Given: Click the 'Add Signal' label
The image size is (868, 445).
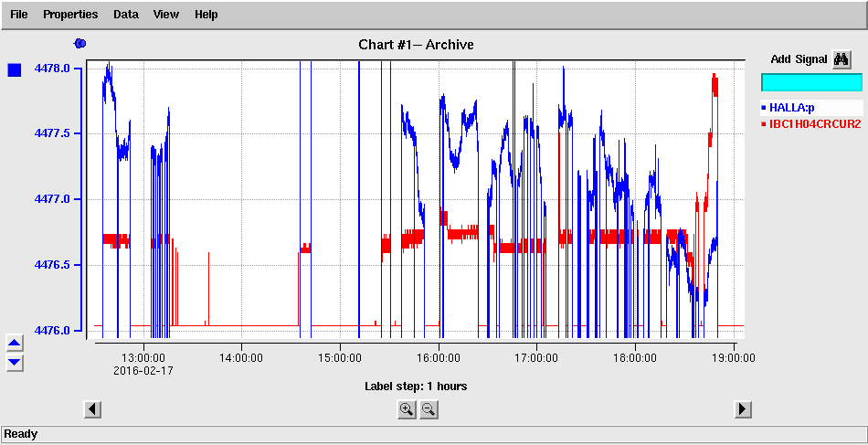Looking at the screenshot, I should coord(799,59).
